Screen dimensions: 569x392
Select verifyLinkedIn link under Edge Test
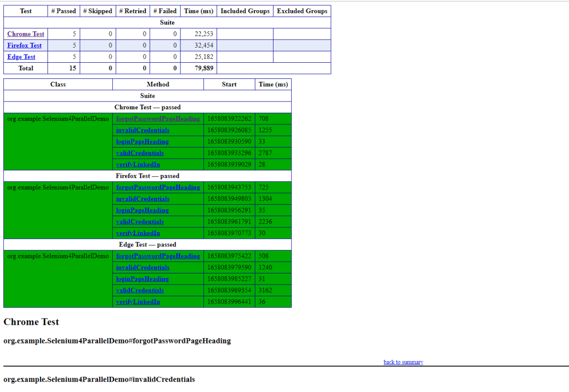(138, 302)
